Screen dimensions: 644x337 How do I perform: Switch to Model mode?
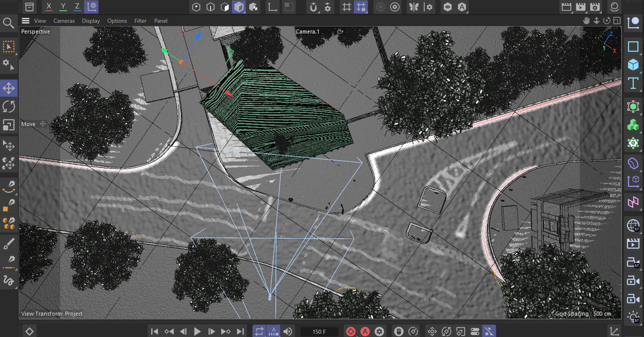tap(239, 7)
